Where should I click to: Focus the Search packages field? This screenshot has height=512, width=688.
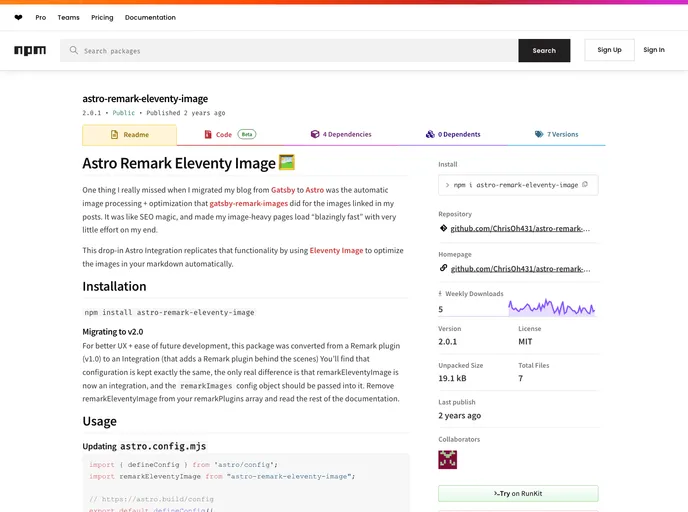289,50
